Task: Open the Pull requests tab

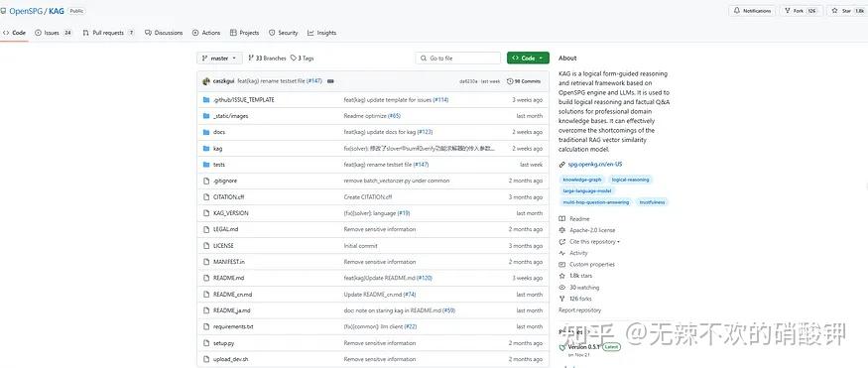Action: (x=108, y=33)
